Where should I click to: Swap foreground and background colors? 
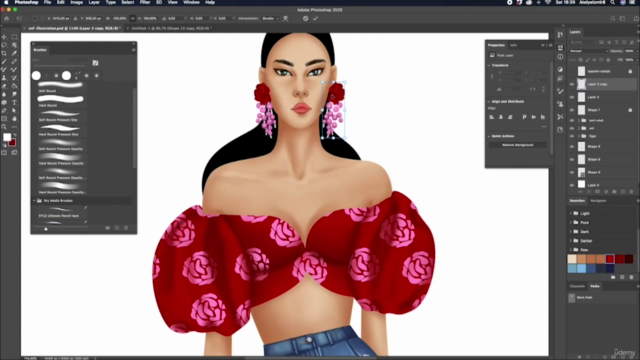coord(14,135)
